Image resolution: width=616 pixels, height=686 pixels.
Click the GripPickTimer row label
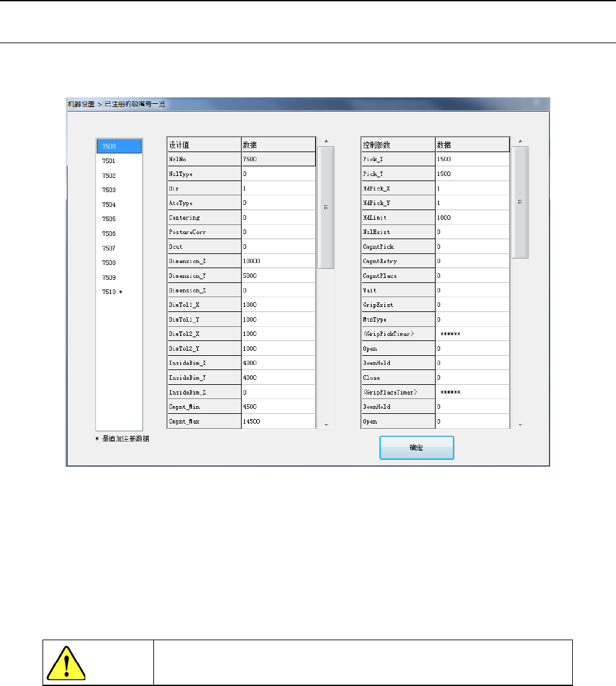[x=398, y=334]
